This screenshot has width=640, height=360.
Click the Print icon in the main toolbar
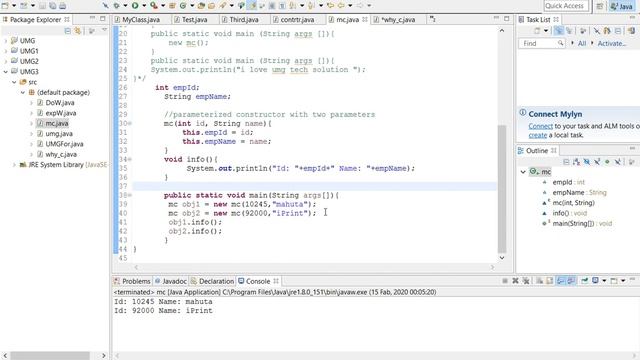click(62, 6)
